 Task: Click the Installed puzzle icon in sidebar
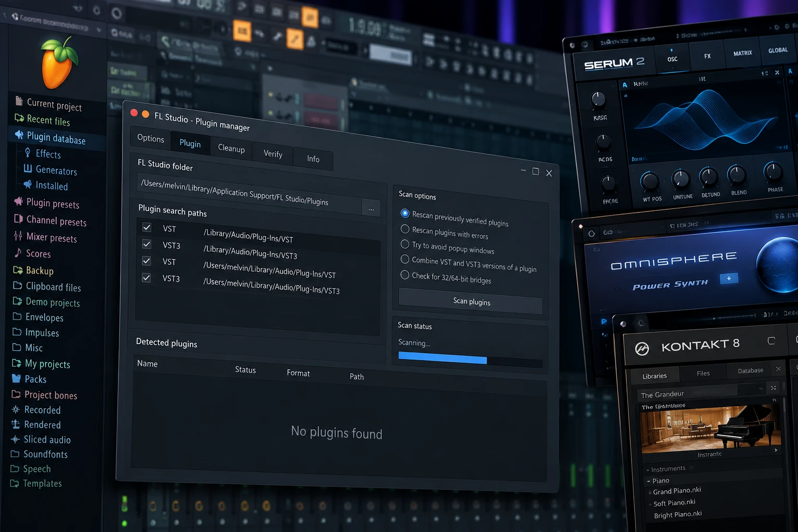click(28, 184)
